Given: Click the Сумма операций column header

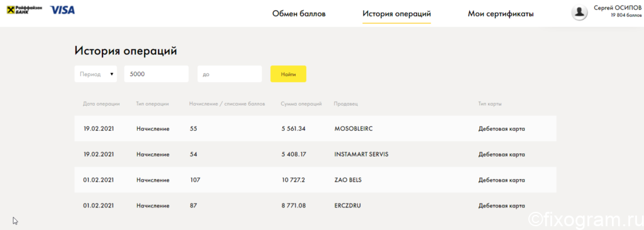Looking at the screenshot, I should pos(301,104).
